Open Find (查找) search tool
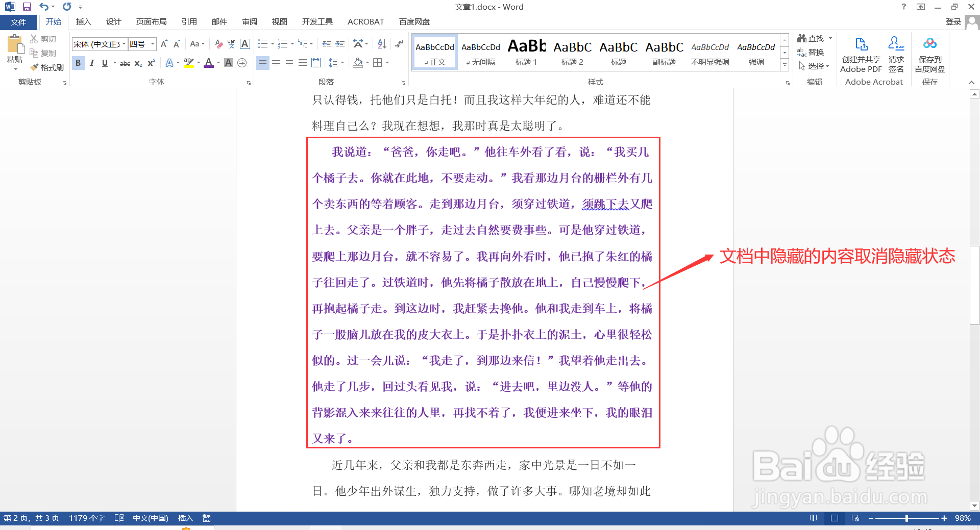 click(811, 38)
